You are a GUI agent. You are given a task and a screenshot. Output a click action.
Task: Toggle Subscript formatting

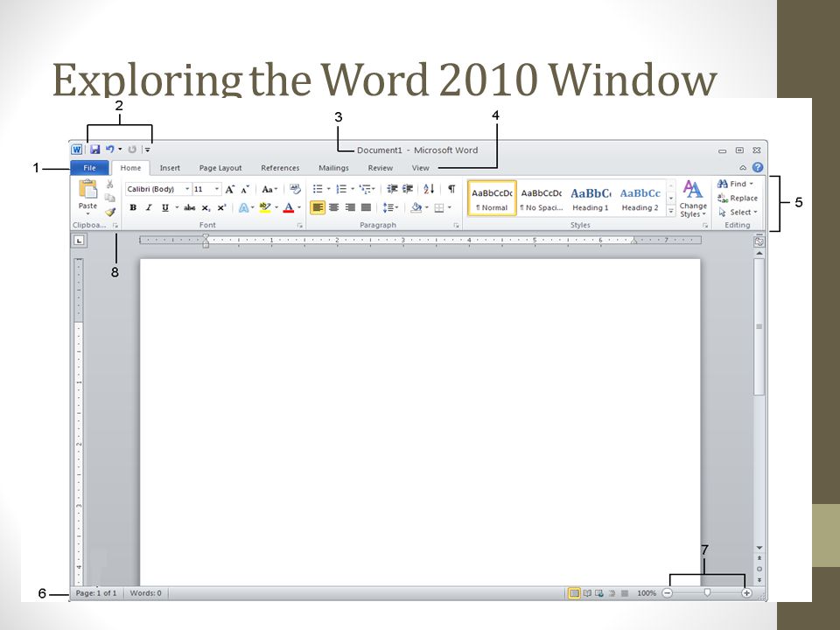pos(206,208)
